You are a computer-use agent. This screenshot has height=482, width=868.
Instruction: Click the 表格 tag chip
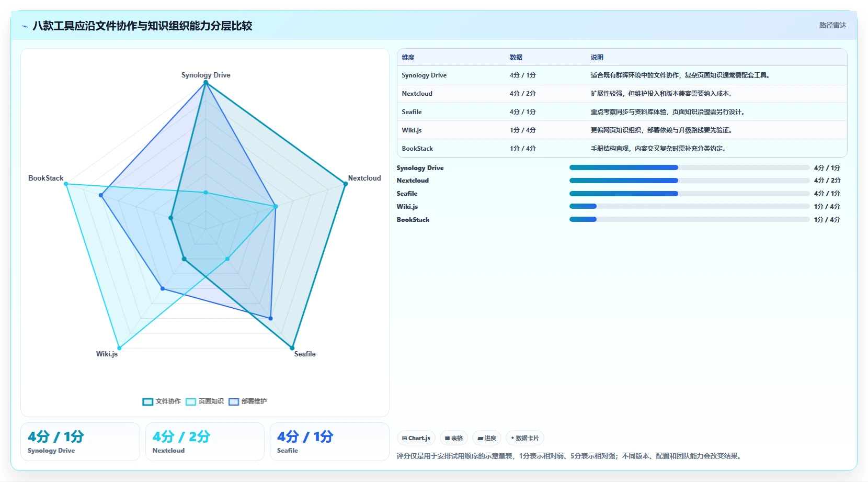(454, 438)
